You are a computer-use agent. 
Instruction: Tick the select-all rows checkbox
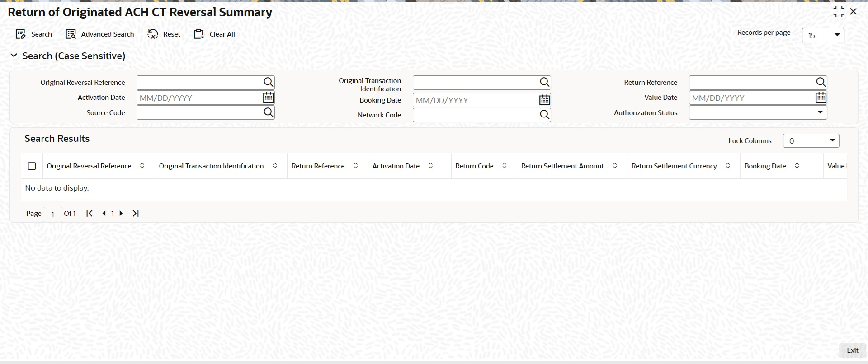(x=32, y=166)
